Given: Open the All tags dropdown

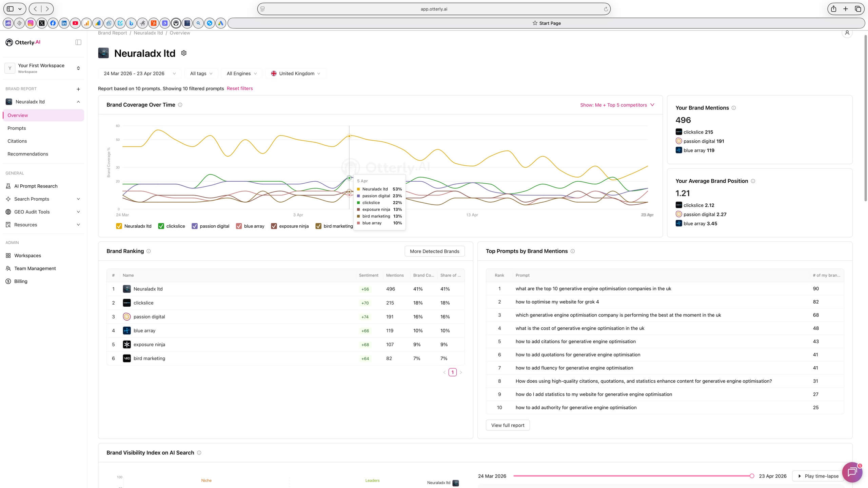Looking at the screenshot, I should pyautogui.click(x=201, y=74).
